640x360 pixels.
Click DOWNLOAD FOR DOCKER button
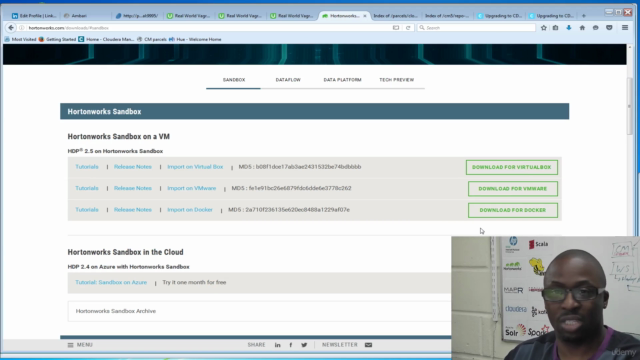[x=513, y=210]
